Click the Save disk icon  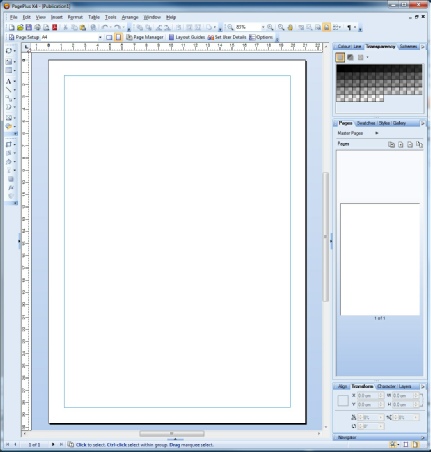click(29, 27)
